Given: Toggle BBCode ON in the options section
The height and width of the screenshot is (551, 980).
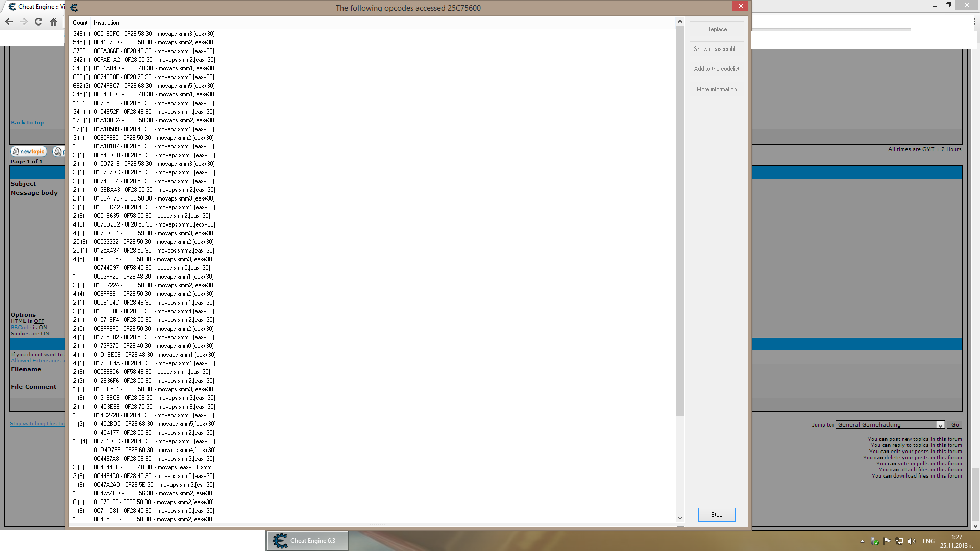Looking at the screenshot, I should pos(43,327).
